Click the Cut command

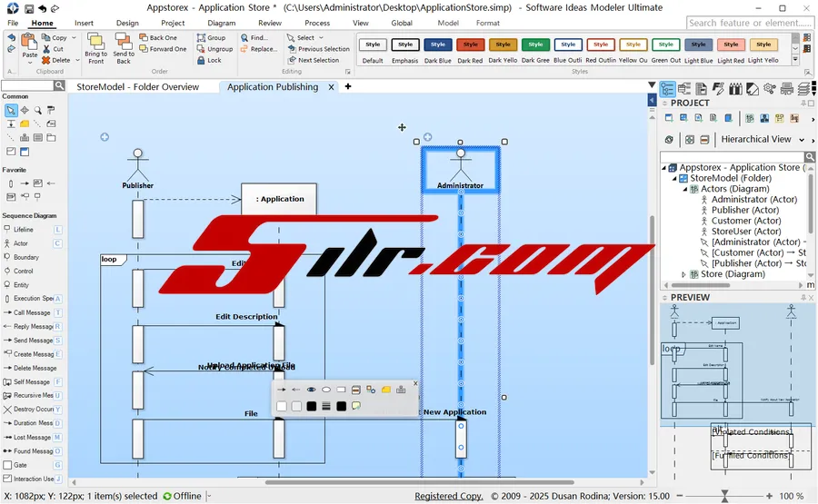(53, 49)
